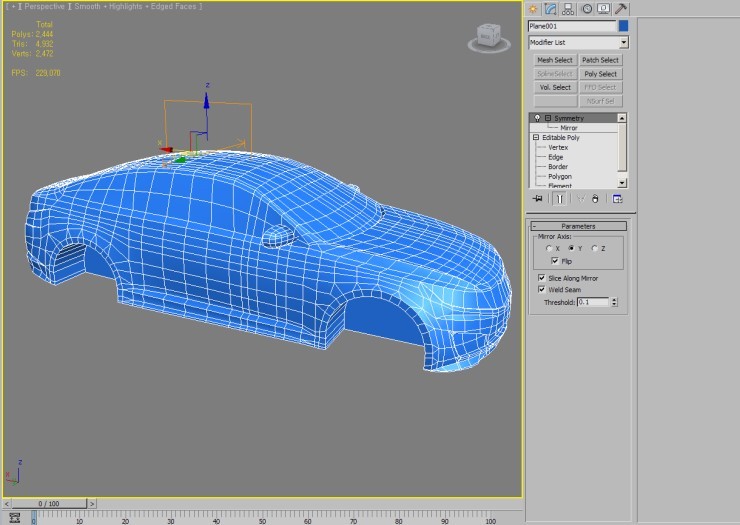Switch to the Modify panel tab
The image size is (740, 525).
pos(550,9)
